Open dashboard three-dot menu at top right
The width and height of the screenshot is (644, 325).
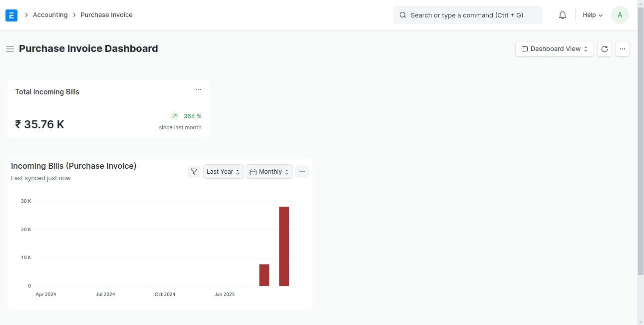(x=622, y=49)
